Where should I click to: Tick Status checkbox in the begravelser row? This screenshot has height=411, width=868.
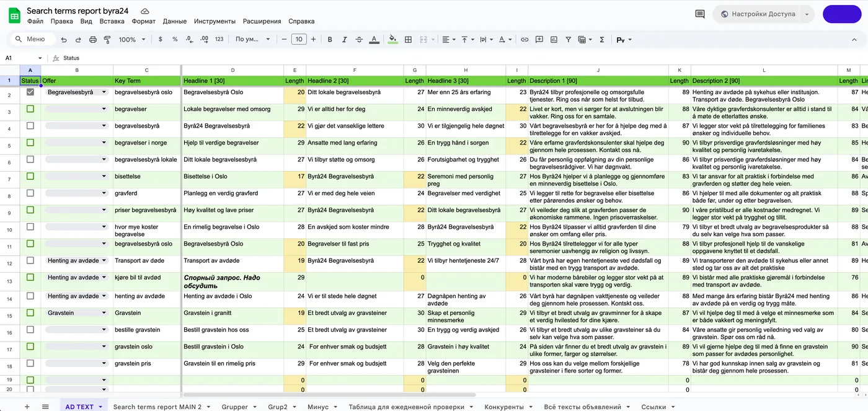point(30,109)
